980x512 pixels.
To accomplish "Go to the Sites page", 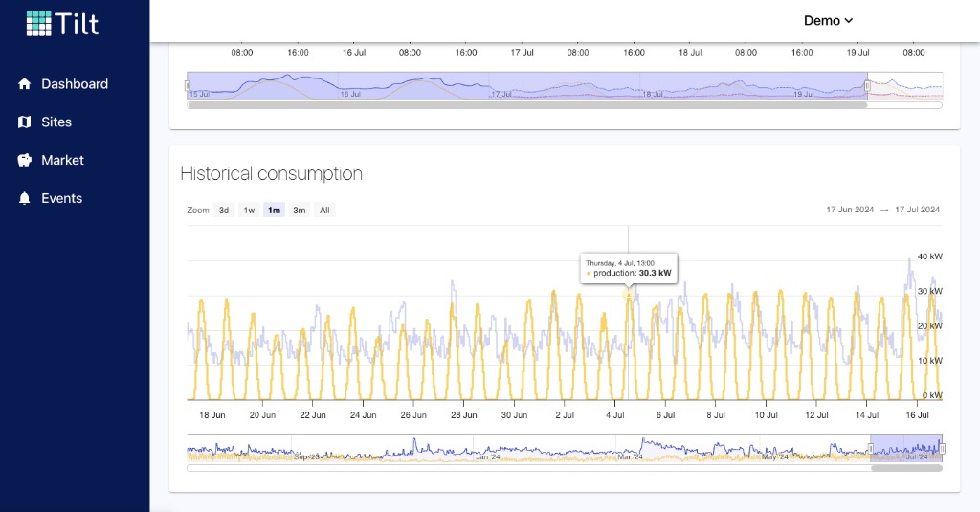I will (x=56, y=122).
